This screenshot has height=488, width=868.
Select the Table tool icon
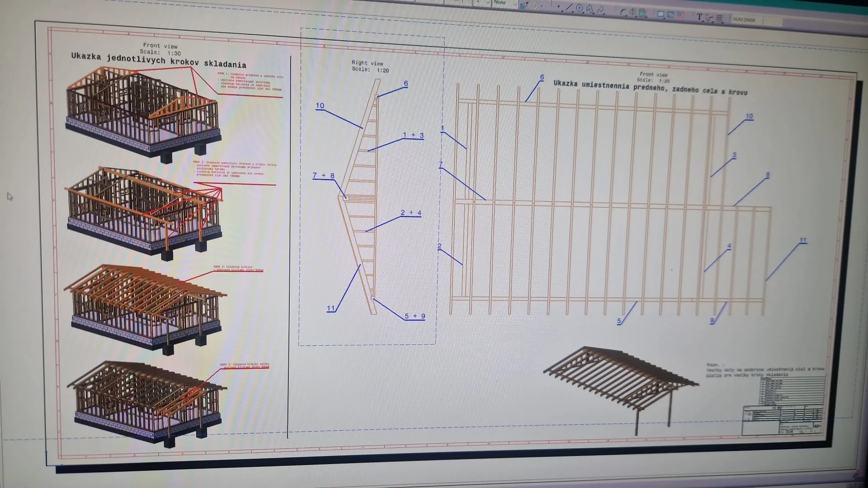coord(719,19)
